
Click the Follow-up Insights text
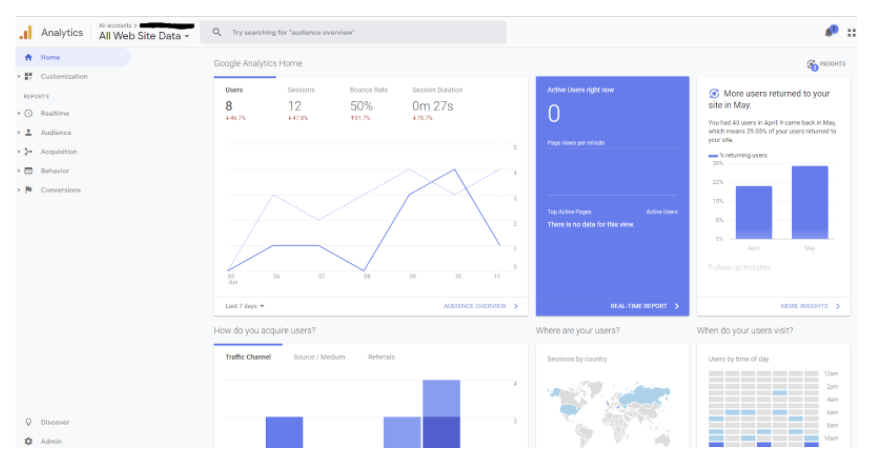739,267
